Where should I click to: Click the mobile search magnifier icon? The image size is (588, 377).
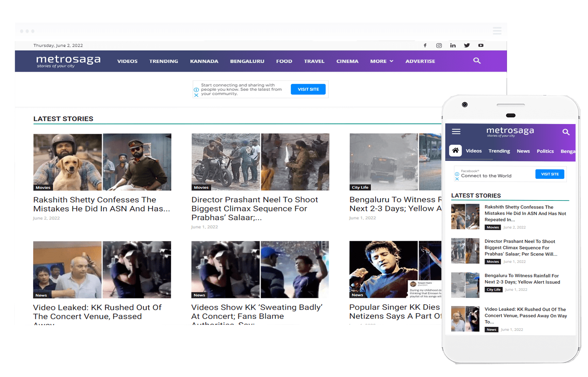tap(566, 132)
